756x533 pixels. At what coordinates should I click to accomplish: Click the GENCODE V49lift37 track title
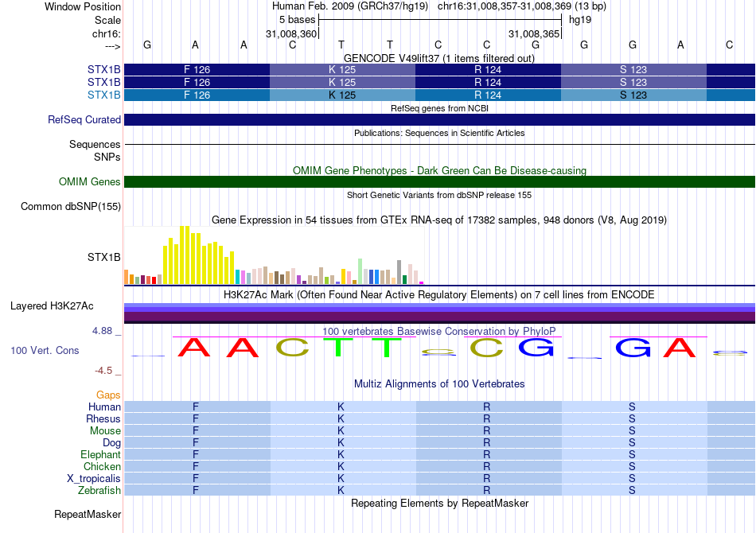click(438, 58)
